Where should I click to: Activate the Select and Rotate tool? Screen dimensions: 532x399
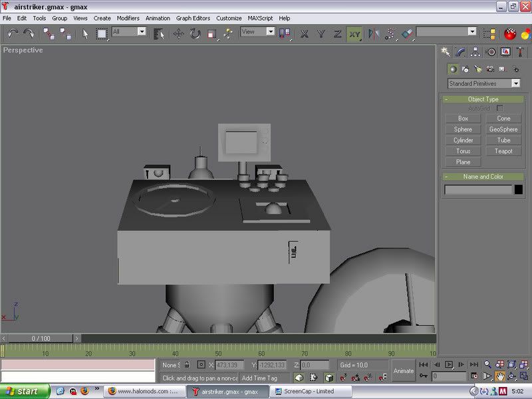tap(196, 34)
